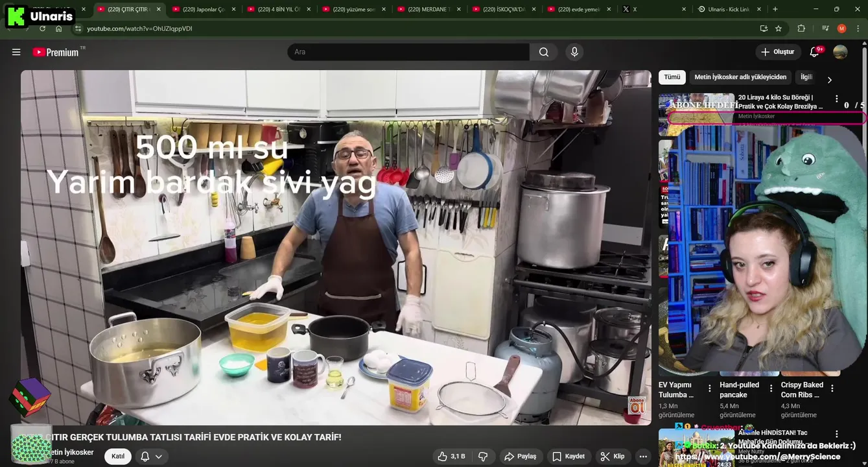
Task: Open Chrome profile avatar M
Action: 841,29
